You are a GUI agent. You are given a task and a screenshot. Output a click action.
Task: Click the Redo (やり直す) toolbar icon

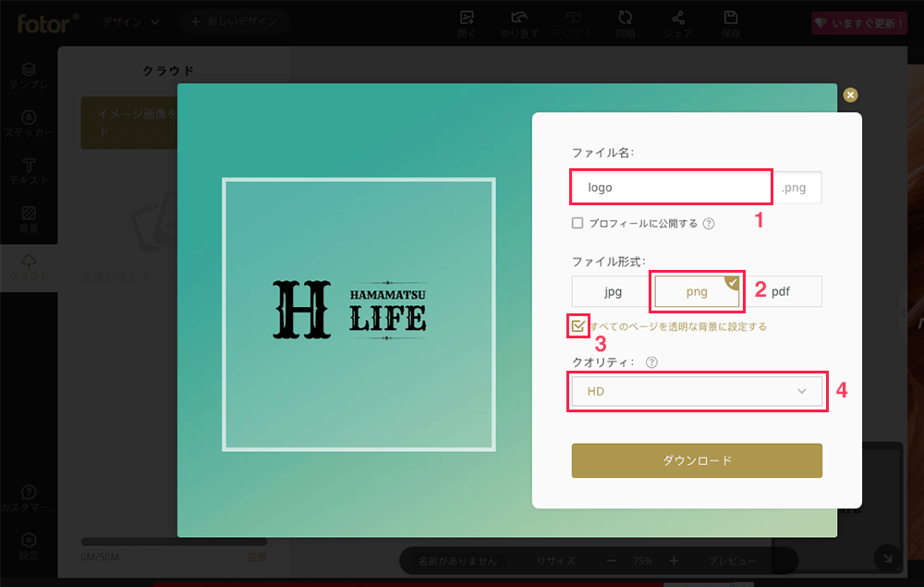click(519, 24)
